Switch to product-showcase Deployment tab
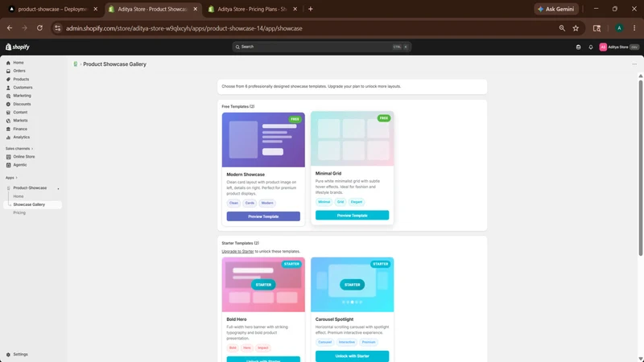Screen dimensions: 644x362 (52, 9)
